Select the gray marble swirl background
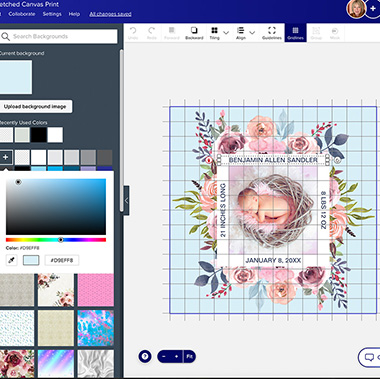 tap(96, 363)
